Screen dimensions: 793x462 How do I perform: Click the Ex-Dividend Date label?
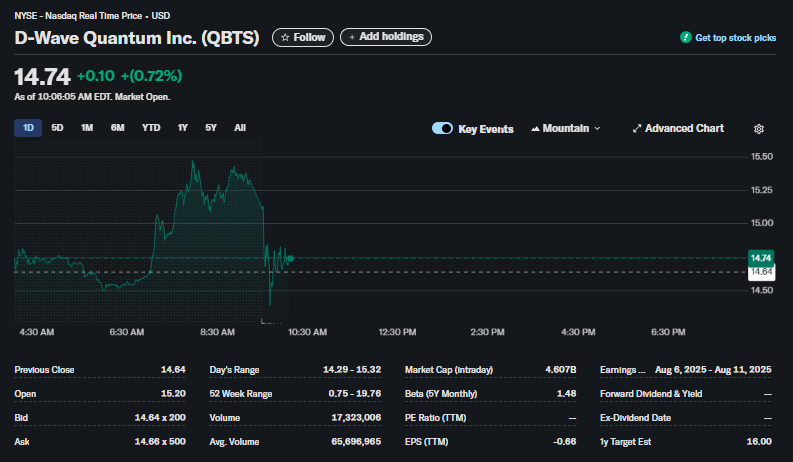click(x=635, y=418)
